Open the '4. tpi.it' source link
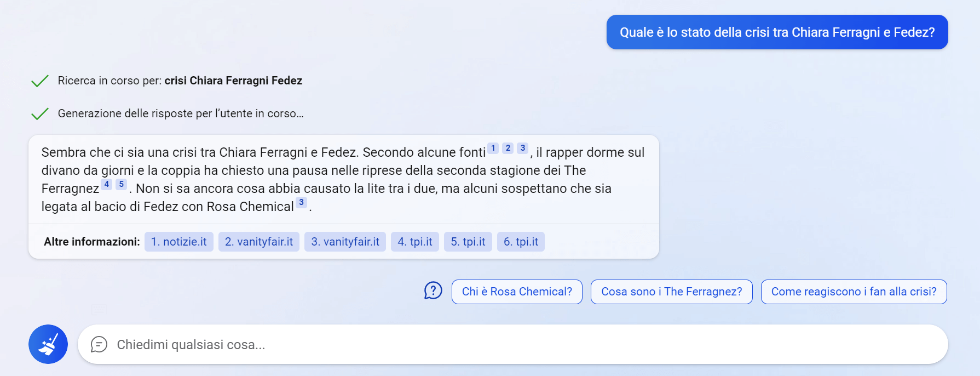Screen dimensions: 980x376 [x=415, y=242]
